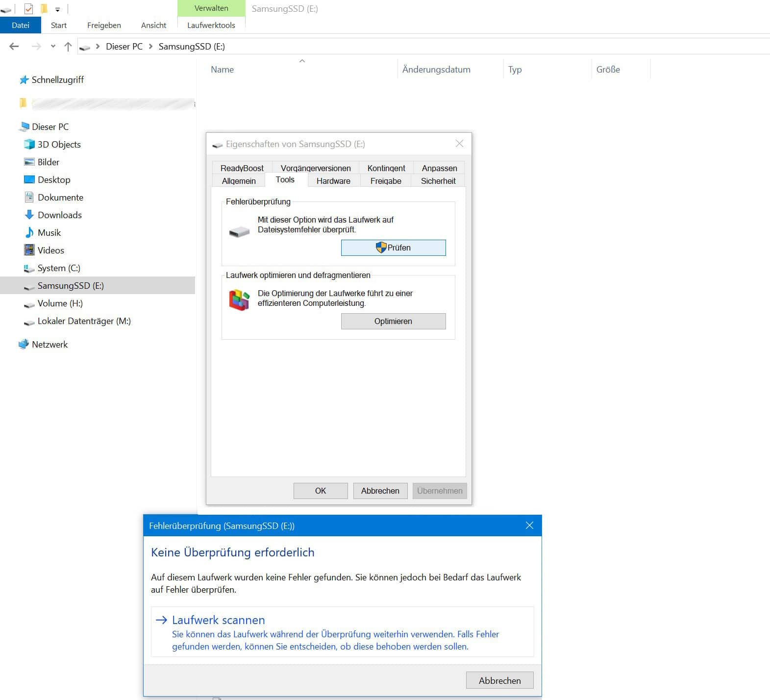Click the Videos filmstrip icon
Image resolution: width=770 pixels, height=700 pixels.
point(29,250)
